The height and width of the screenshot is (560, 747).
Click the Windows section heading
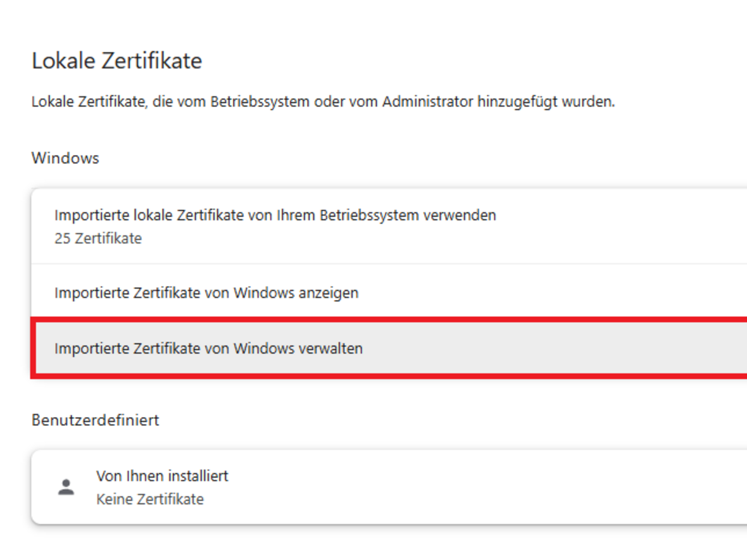(65, 158)
